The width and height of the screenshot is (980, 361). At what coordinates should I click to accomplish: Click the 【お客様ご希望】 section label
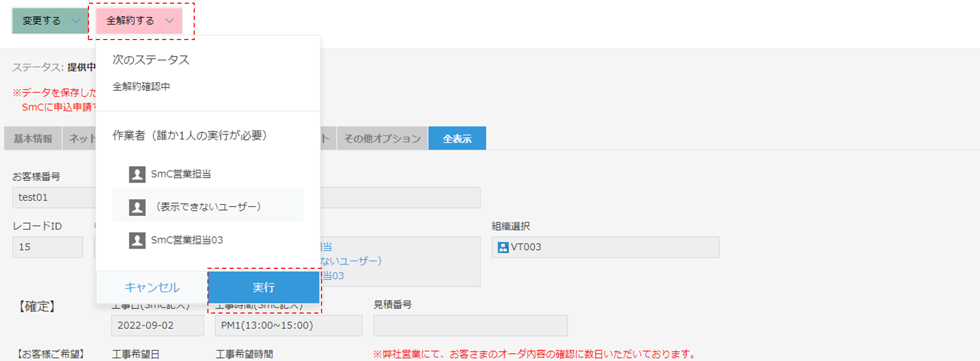50,354
